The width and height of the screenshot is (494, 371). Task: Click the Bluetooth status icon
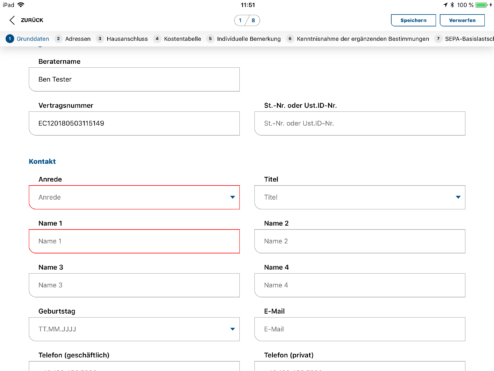[x=452, y=5]
